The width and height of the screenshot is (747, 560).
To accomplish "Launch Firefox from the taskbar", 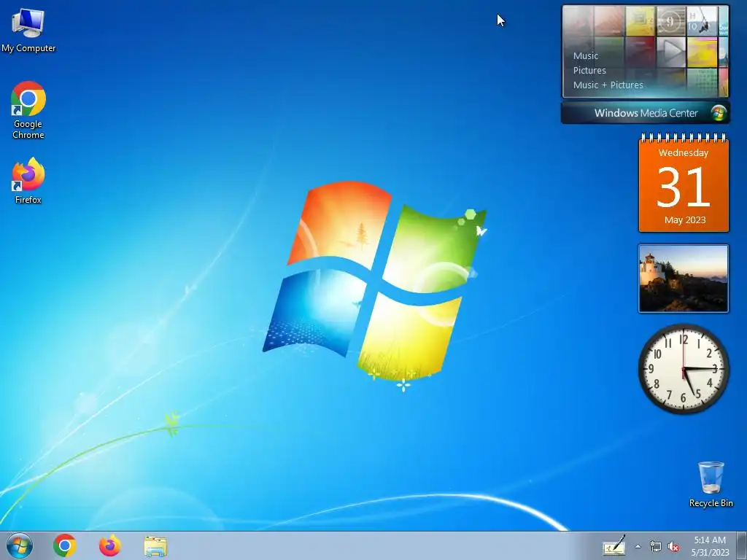I will click(109, 545).
